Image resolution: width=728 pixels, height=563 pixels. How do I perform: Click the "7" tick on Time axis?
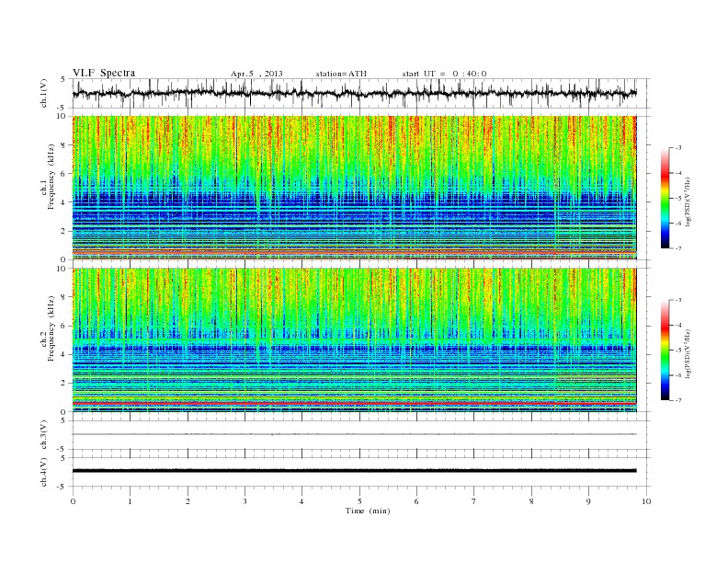pos(474,501)
